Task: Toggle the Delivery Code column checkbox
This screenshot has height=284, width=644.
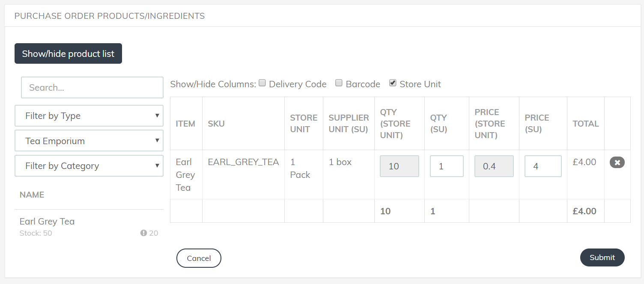Action: coord(262,83)
